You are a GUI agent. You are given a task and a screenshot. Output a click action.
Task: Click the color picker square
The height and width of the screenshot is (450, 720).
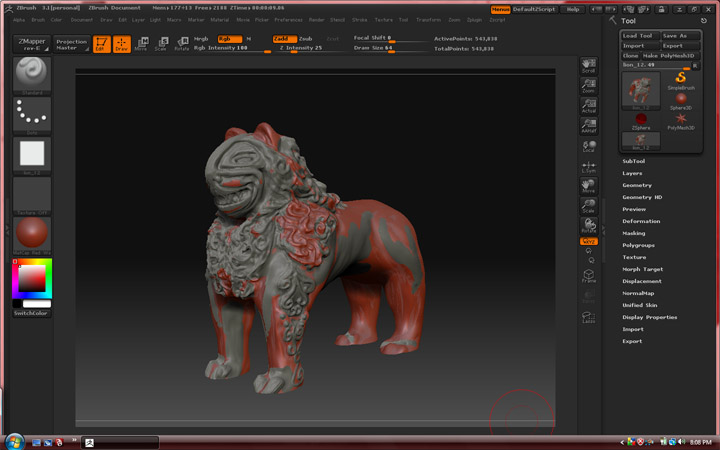33,278
